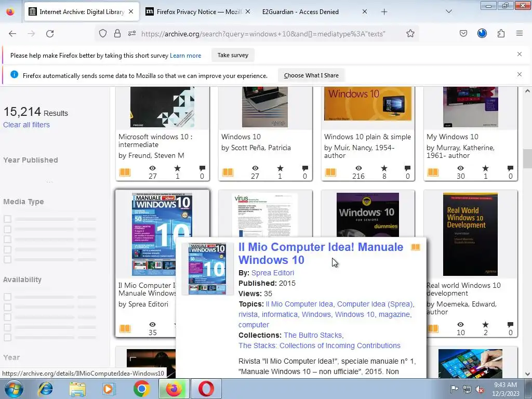The width and height of the screenshot is (532, 399).
Task: Click The Bultro Stacks collection link
Action: click(x=313, y=335)
